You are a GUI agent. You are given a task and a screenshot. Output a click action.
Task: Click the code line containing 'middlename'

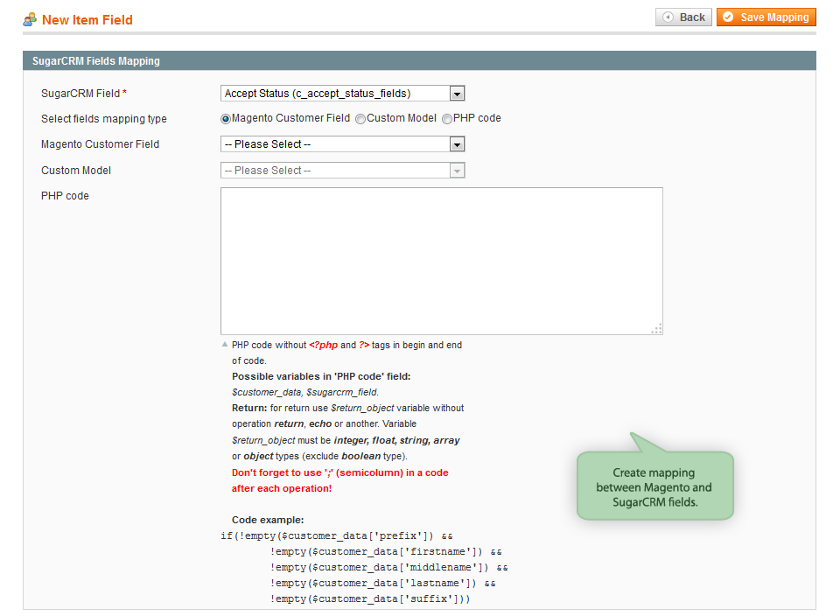[388, 567]
